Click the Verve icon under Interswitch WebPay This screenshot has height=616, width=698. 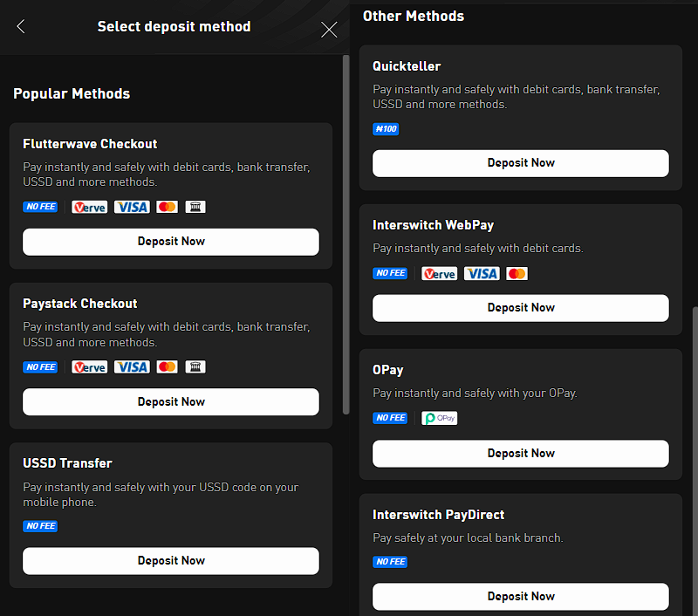click(440, 273)
